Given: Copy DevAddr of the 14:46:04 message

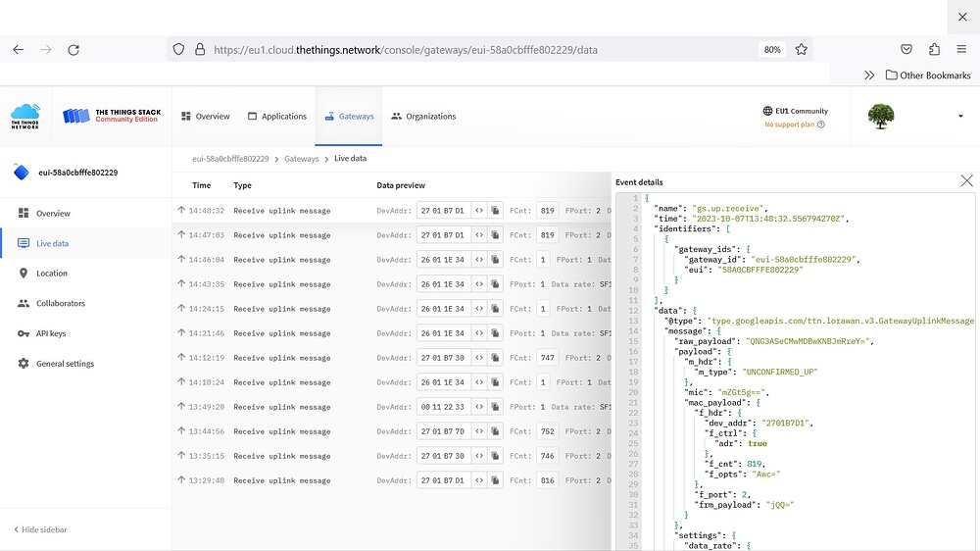Looking at the screenshot, I should [495, 260].
